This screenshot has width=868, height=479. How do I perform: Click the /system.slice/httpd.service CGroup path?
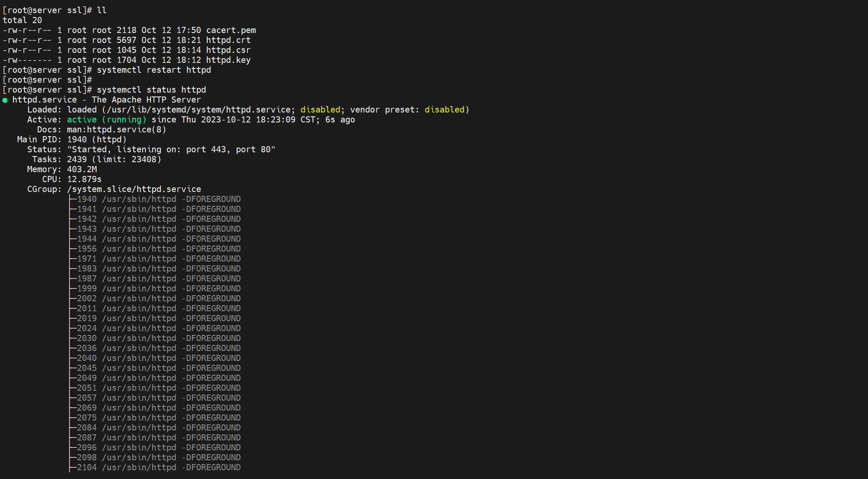[x=134, y=189]
